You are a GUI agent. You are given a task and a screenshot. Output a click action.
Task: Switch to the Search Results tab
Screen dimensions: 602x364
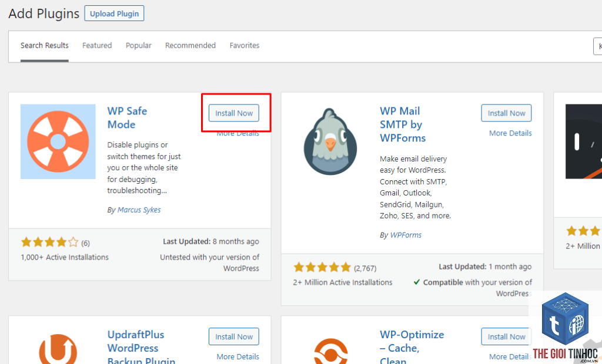coord(45,46)
